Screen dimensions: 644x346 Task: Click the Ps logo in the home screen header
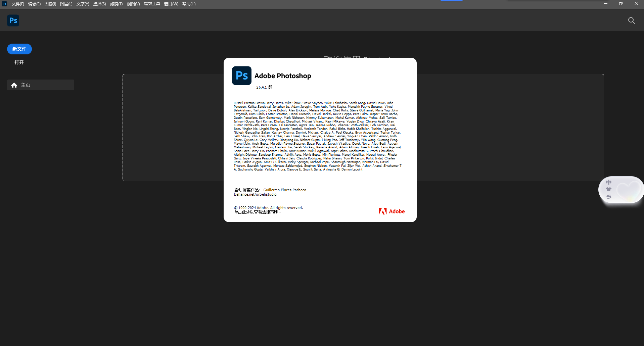click(13, 20)
